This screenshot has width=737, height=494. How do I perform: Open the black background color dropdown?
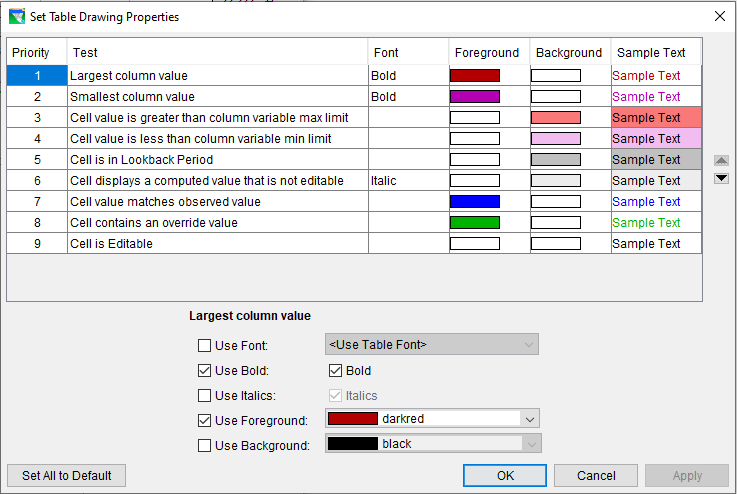432,443
